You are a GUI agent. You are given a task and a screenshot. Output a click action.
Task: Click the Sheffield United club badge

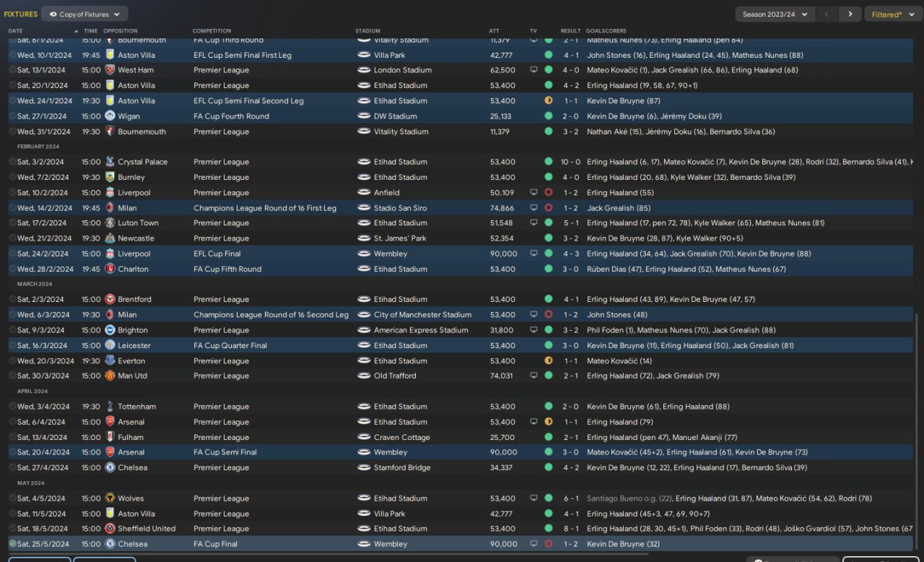pos(110,529)
